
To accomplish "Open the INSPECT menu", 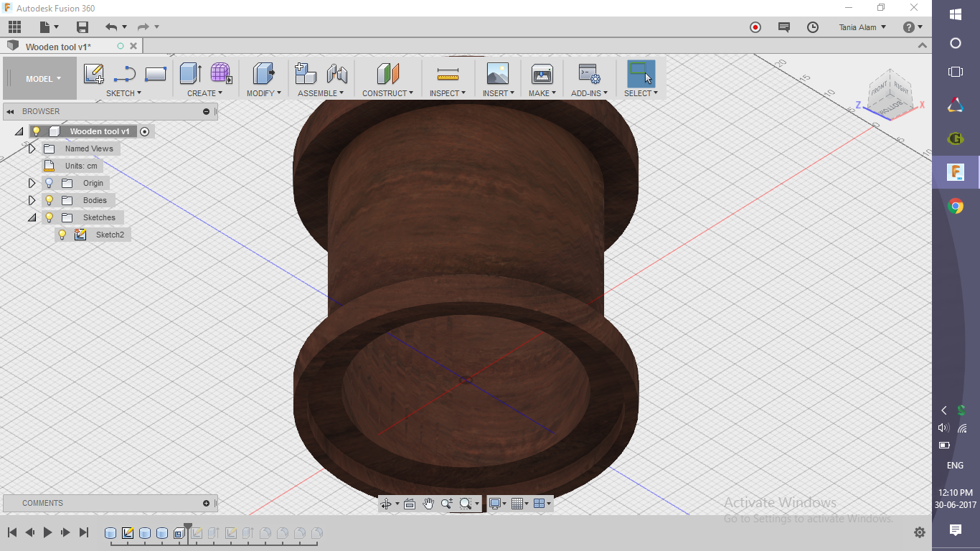I will (x=448, y=93).
